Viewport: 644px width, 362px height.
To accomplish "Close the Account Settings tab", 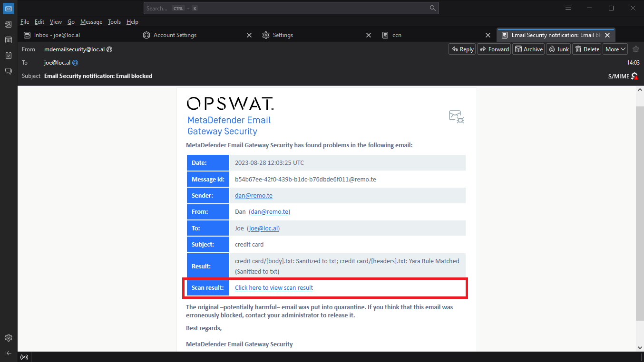I will click(249, 35).
